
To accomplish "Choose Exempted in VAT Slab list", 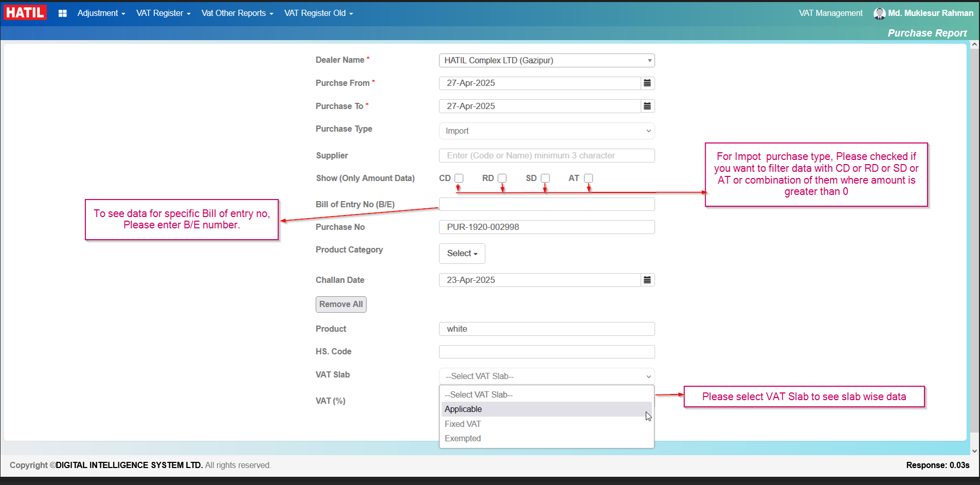I will click(x=547, y=438).
